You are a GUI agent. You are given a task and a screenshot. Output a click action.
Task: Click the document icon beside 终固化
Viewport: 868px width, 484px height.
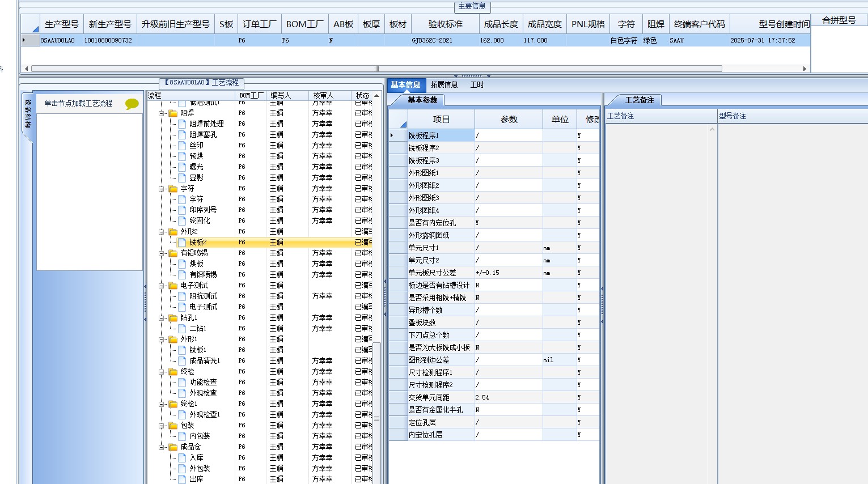pyautogui.click(x=183, y=221)
